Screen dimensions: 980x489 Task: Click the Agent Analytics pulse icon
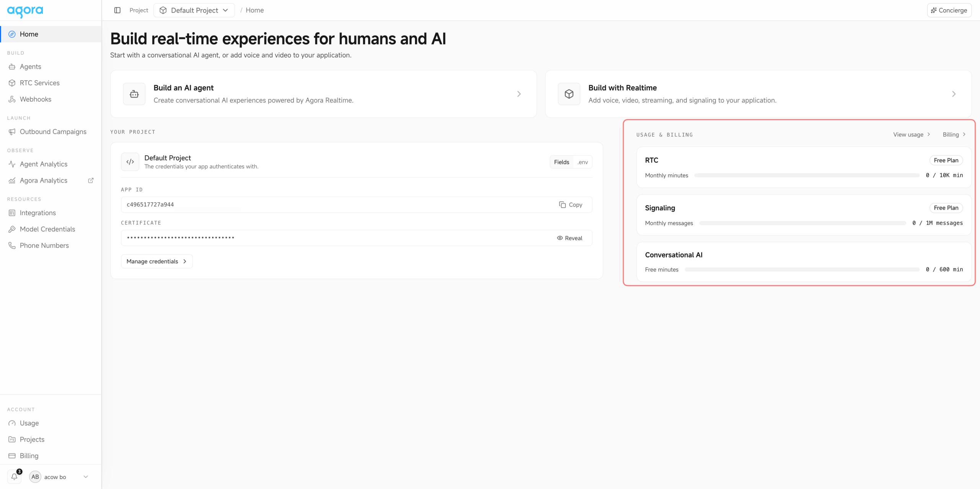tap(12, 164)
